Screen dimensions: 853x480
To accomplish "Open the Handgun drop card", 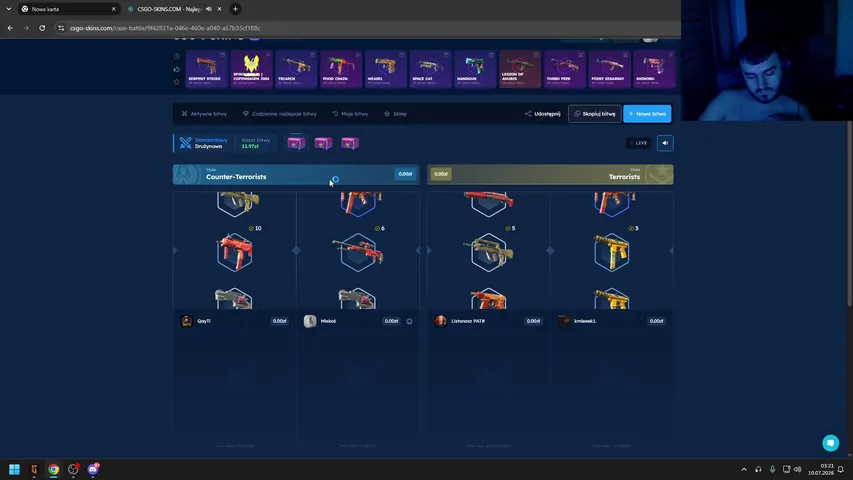I will pyautogui.click(x=475, y=69).
